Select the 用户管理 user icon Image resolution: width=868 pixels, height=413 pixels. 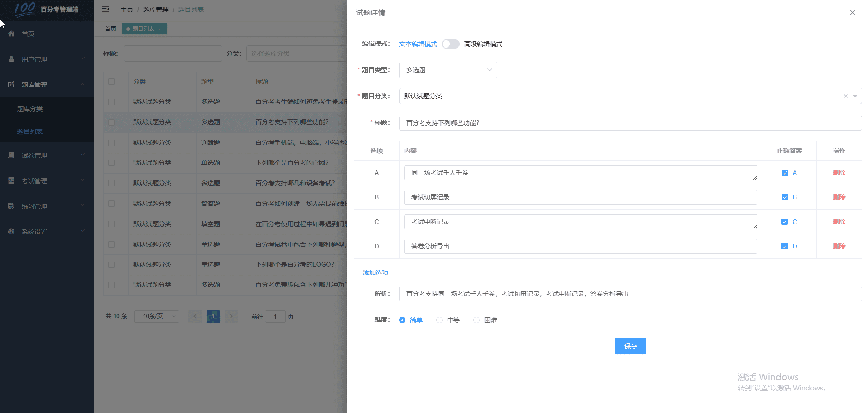click(x=11, y=59)
